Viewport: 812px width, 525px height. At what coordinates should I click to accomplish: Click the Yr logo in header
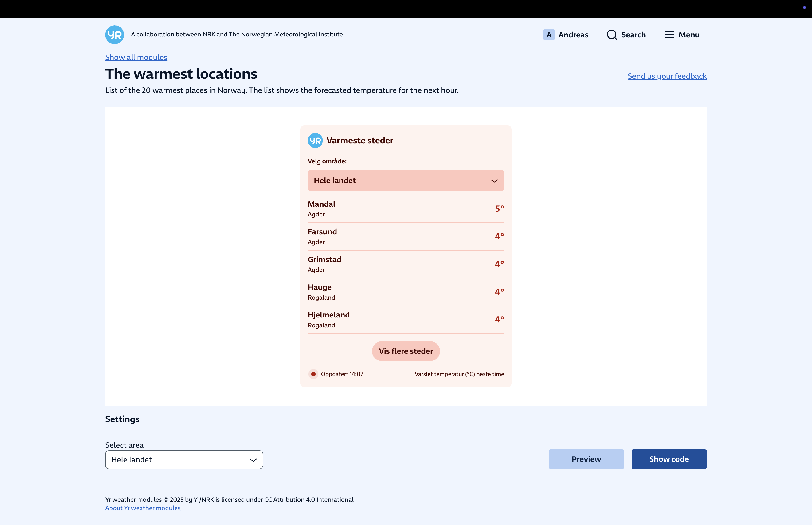tap(114, 35)
